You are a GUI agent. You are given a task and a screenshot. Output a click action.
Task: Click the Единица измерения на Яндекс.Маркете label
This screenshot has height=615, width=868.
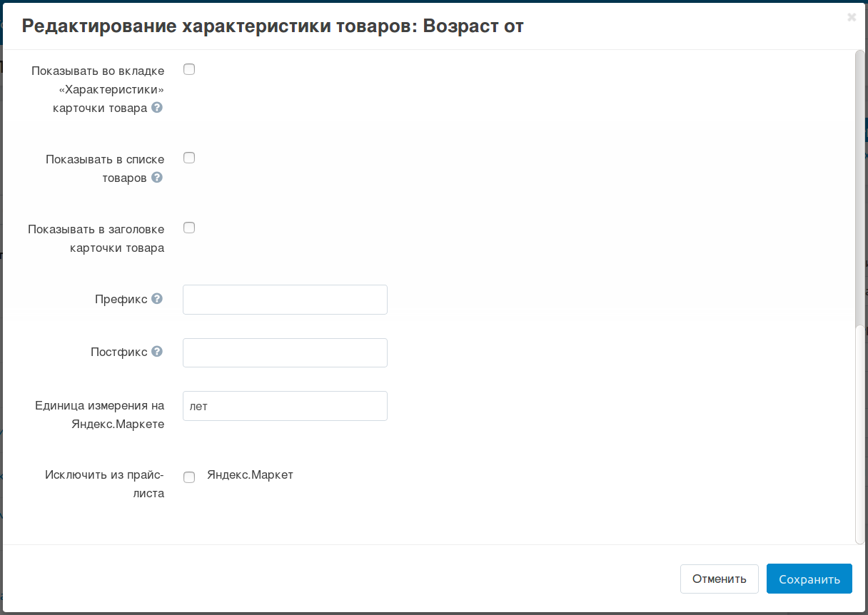pyautogui.click(x=99, y=415)
